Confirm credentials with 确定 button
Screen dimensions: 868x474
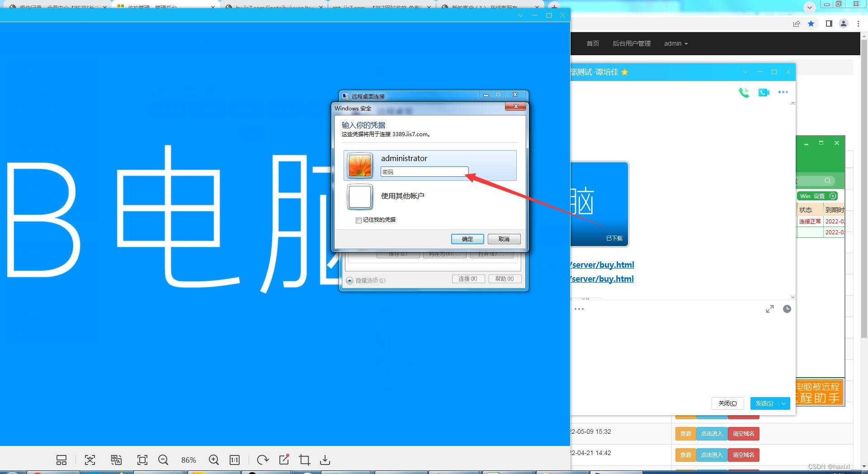467,239
